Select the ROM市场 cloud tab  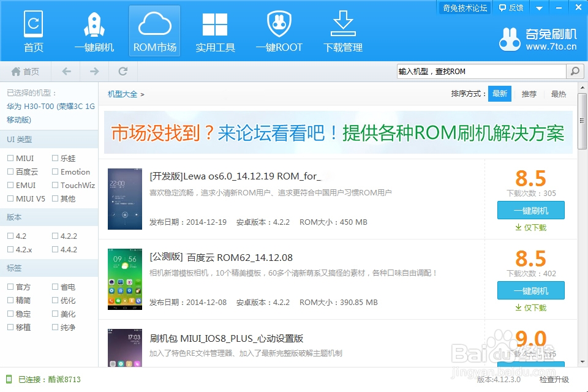pyautogui.click(x=155, y=31)
